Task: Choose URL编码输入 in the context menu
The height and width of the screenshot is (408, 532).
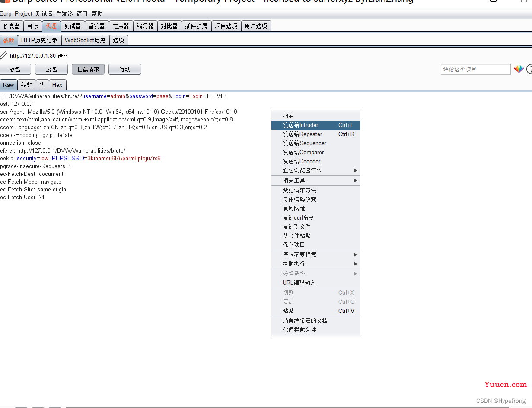Action: pos(315,283)
